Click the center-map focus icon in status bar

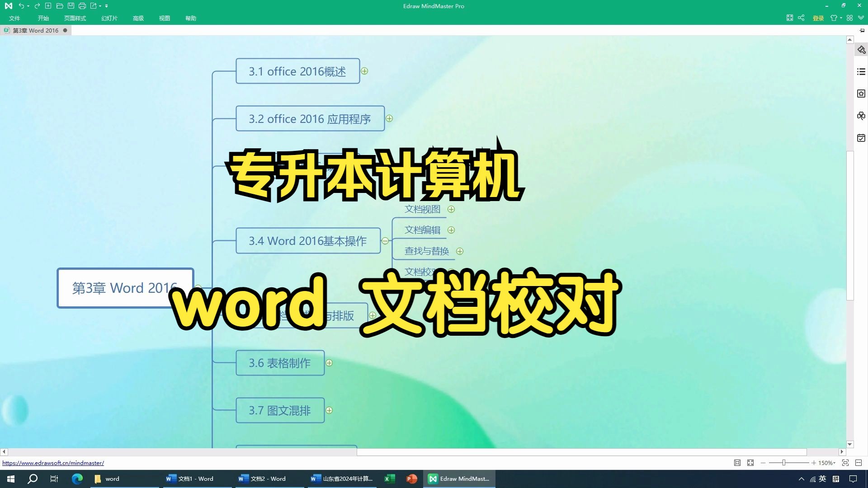click(x=845, y=463)
